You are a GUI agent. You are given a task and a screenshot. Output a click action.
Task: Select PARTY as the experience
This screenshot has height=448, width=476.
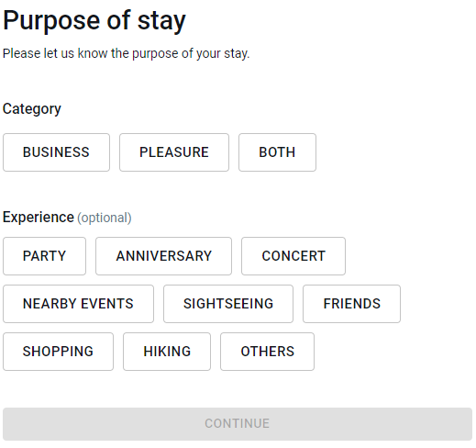44,256
